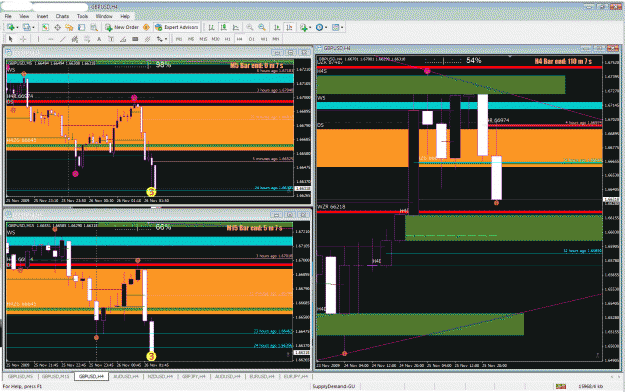This screenshot has width=625, height=392.
Task: Open the Navigator panel
Action: [69, 27]
